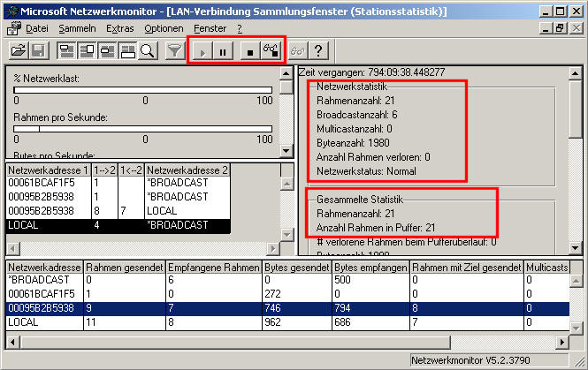Open the Sammeln menu
Screen dimensions: 588x370
[x=77, y=28]
